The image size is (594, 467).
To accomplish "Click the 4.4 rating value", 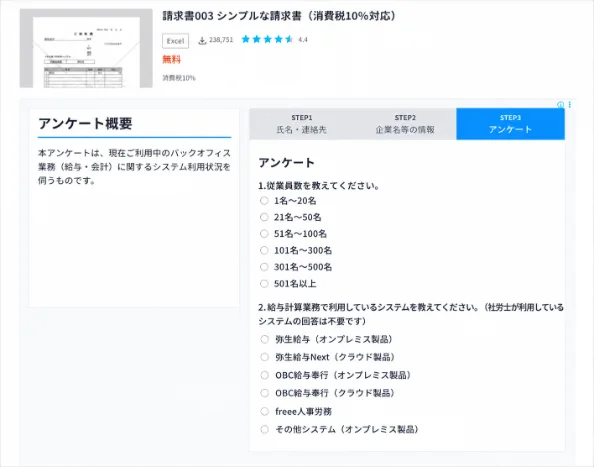I will coord(303,39).
